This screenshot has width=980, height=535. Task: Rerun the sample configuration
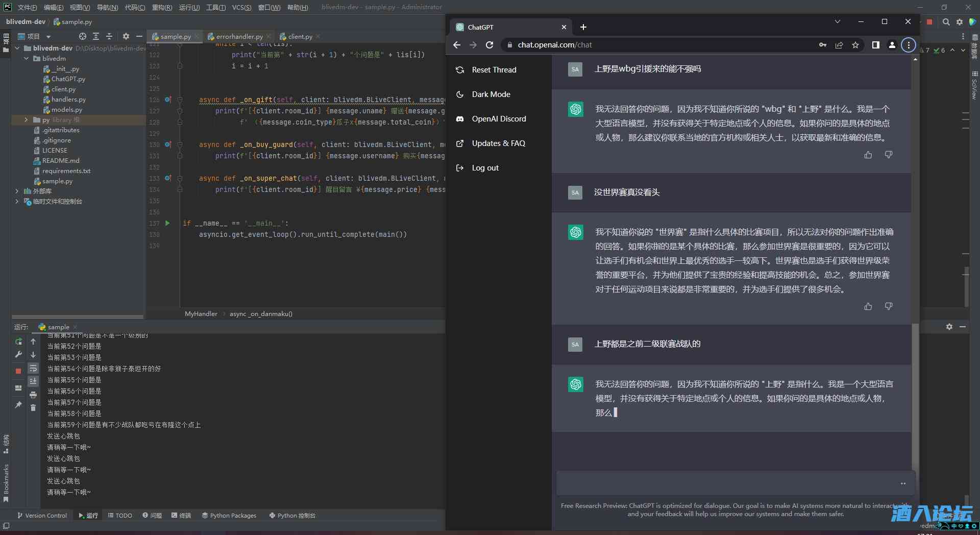point(18,342)
